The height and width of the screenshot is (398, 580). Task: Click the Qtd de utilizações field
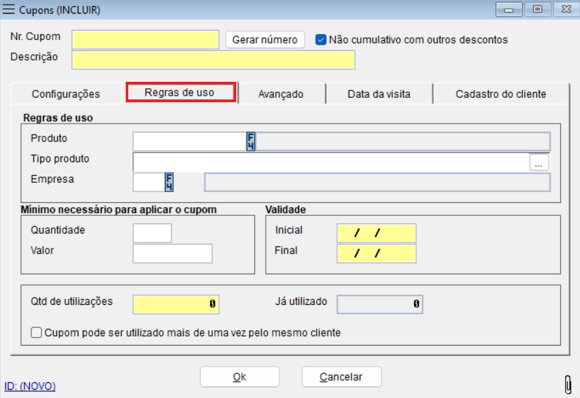176,304
